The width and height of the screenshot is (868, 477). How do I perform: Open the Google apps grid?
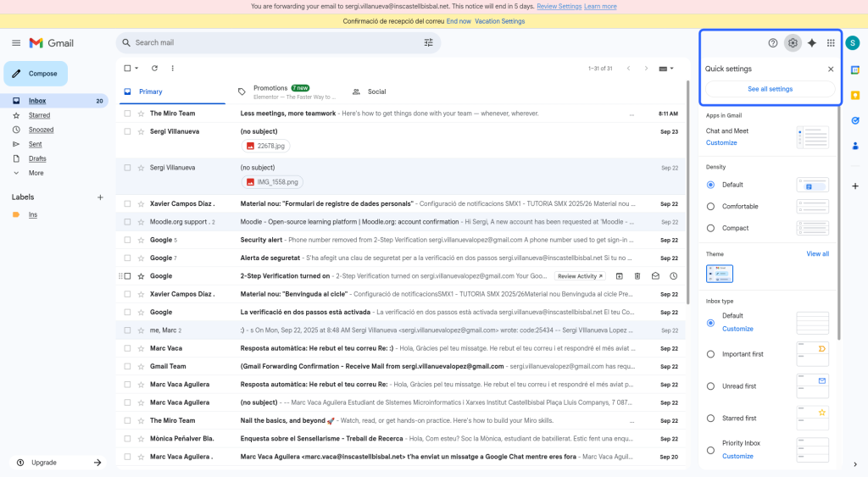[x=831, y=43]
